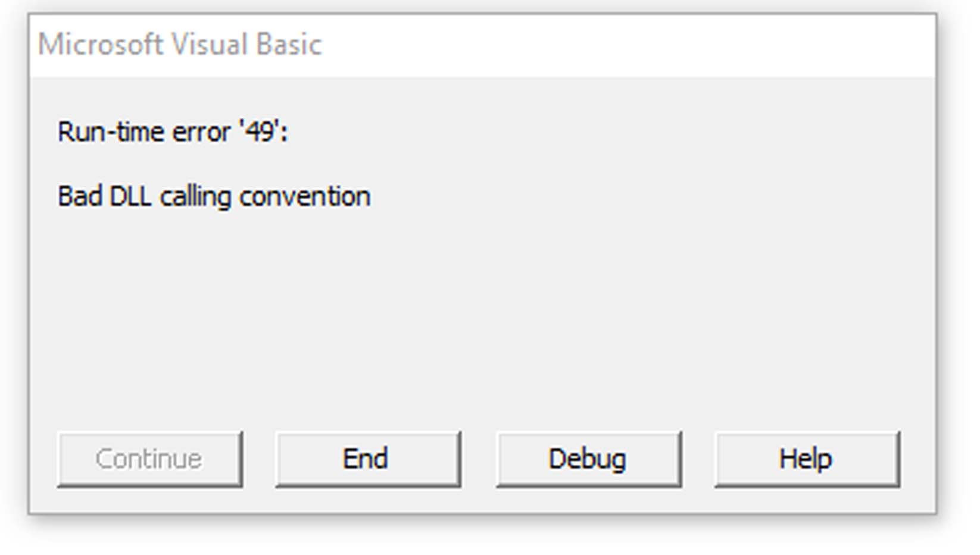Click the error code '49' in the message
Viewport: 980px width, 555px height.
coord(260,131)
